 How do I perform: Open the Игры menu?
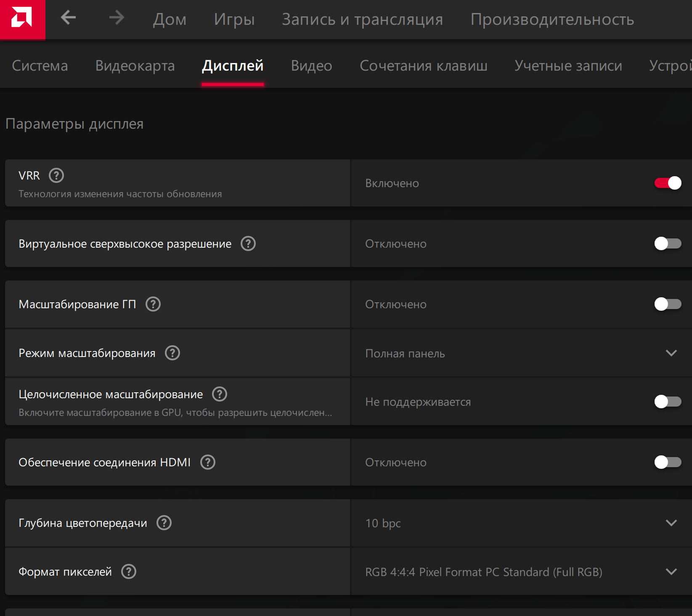click(x=234, y=19)
